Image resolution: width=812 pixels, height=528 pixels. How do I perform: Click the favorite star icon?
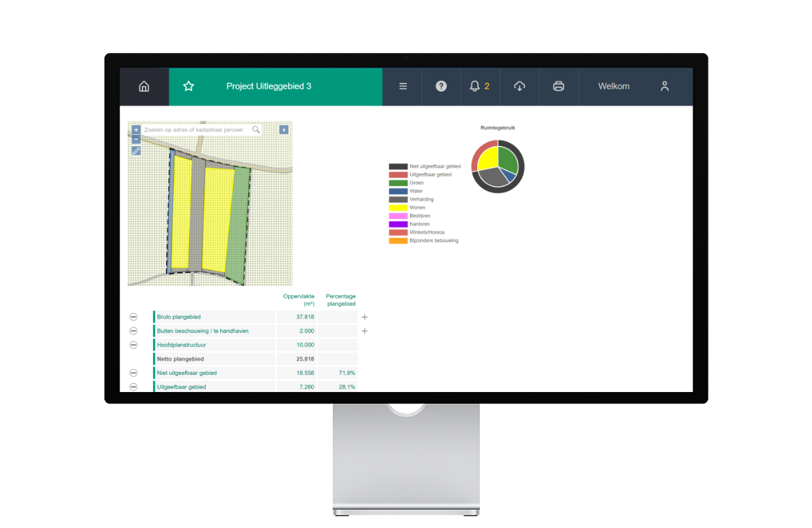(188, 86)
